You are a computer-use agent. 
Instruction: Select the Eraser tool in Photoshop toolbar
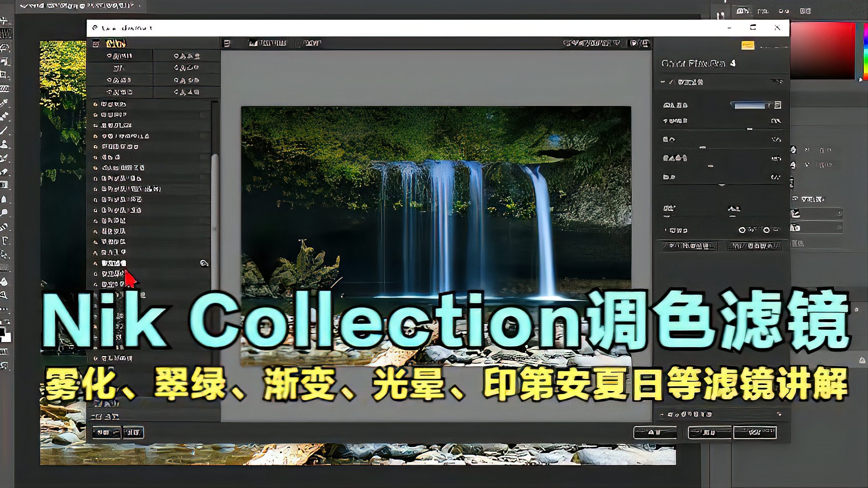pyautogui.click(x=4, y=171)
